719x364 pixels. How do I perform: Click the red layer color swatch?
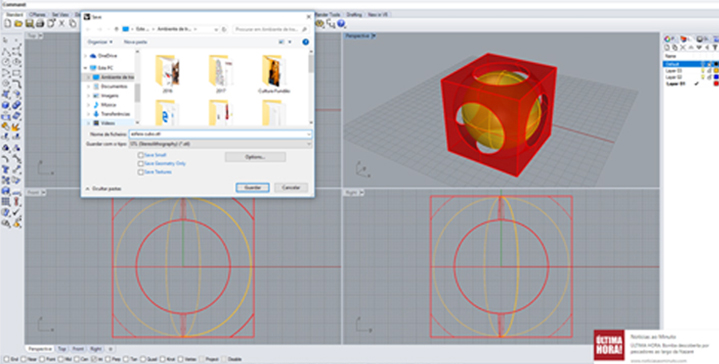pyautogui.click(x=716, y=83)
